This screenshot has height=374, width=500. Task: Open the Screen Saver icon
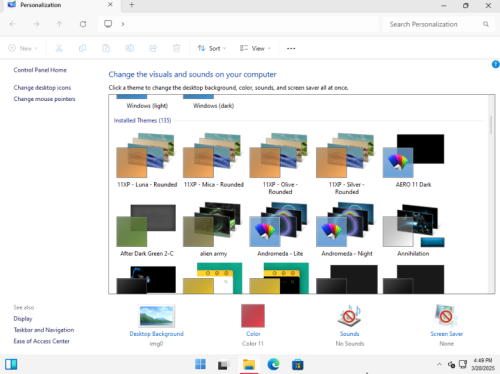click(446, 315)
